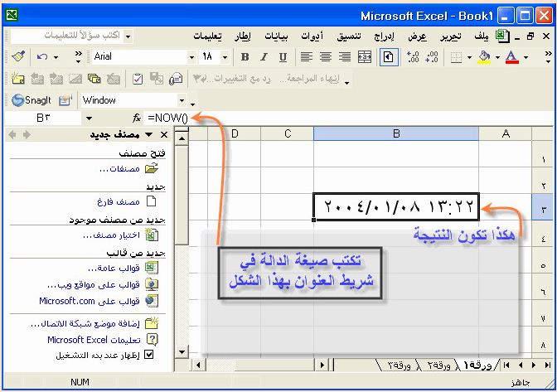Screen dimensions: 557x392
Task: Align text right
Action: pos(345,57)
